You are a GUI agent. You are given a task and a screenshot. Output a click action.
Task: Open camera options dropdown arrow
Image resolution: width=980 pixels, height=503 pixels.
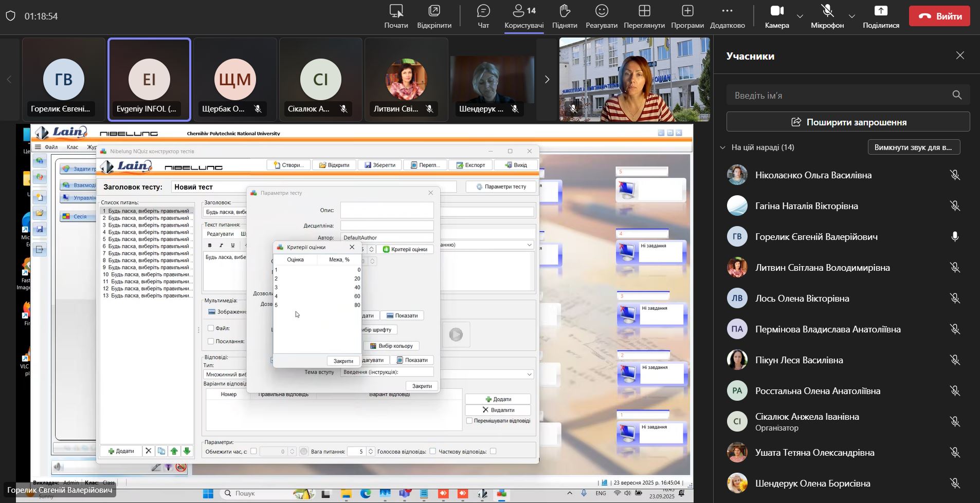pos(800,16)
